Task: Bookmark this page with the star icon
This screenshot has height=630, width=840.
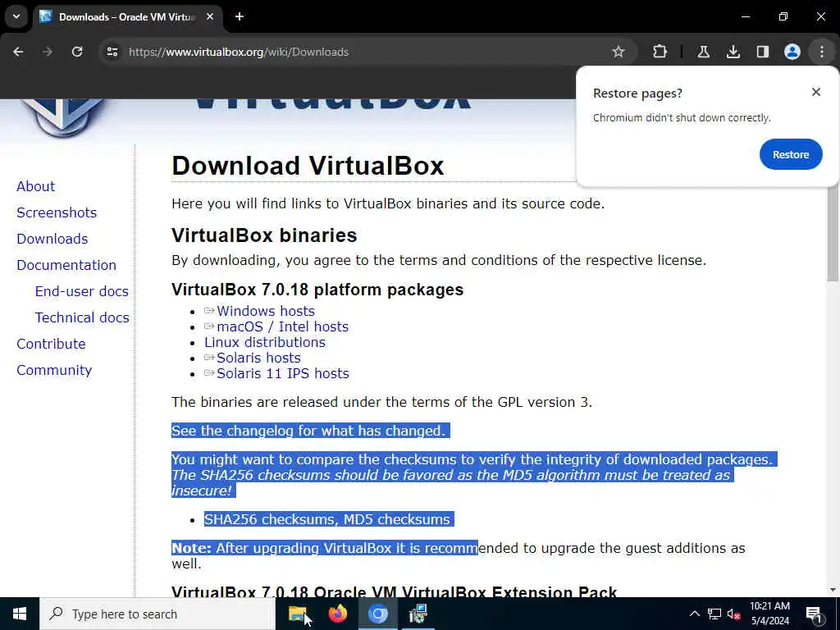Action: coord(619,52)
